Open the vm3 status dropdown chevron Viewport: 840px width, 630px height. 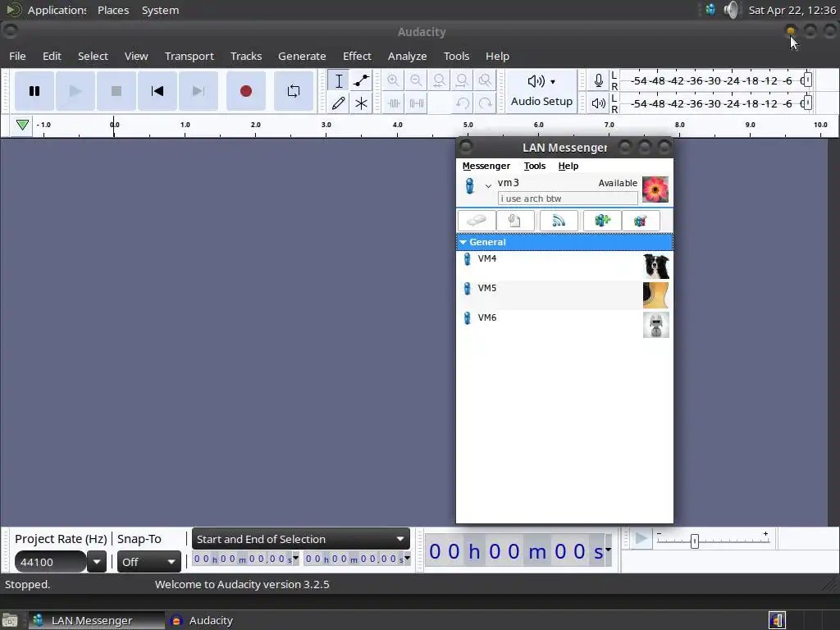[488, 186]
